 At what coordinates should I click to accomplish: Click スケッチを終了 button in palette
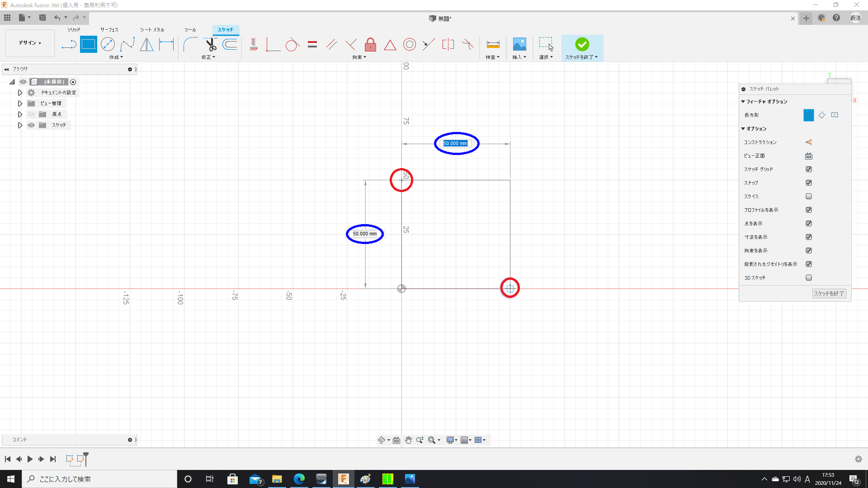(829, 294)
